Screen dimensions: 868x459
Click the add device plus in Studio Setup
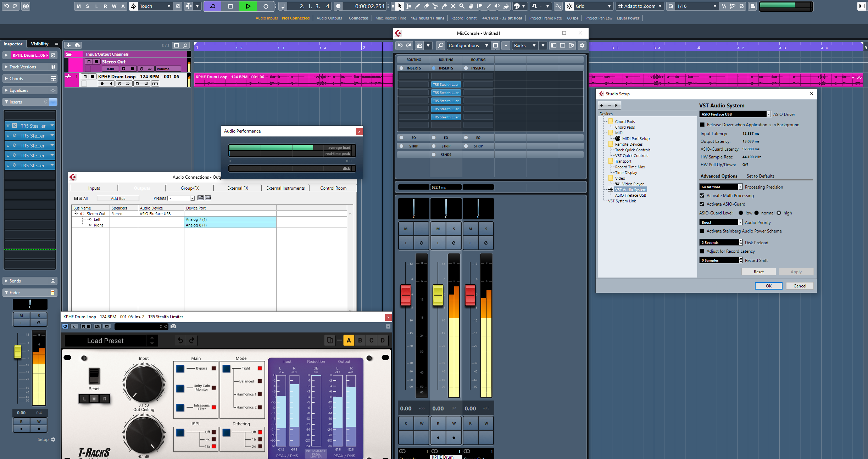pyautogui.click(x=602, y=105)
